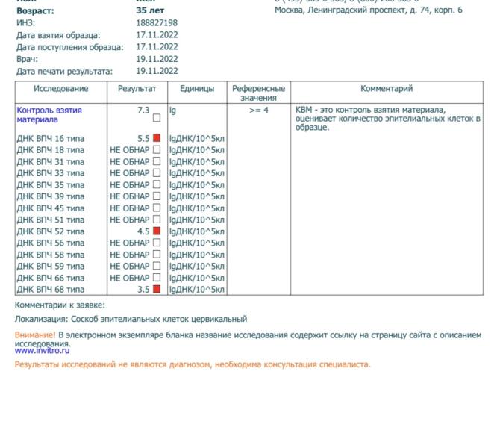Click the Врач: label
Viewport: 497px width, 448px height.
click(27, 59)
